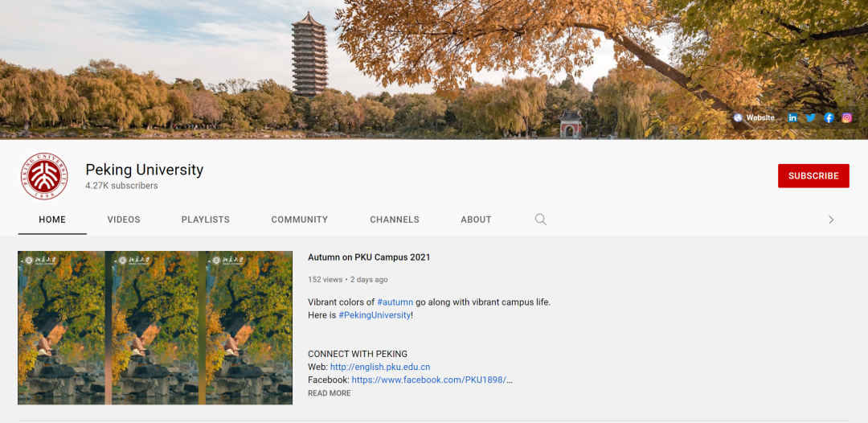Screen dimensions: 868x423
Task: Search the channel with magnifier icon
Action: (x=541, y=220)
